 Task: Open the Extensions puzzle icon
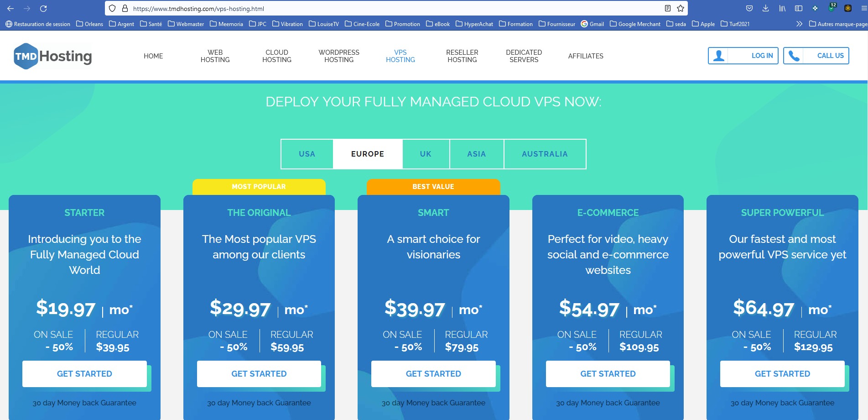tap(816, 8)
